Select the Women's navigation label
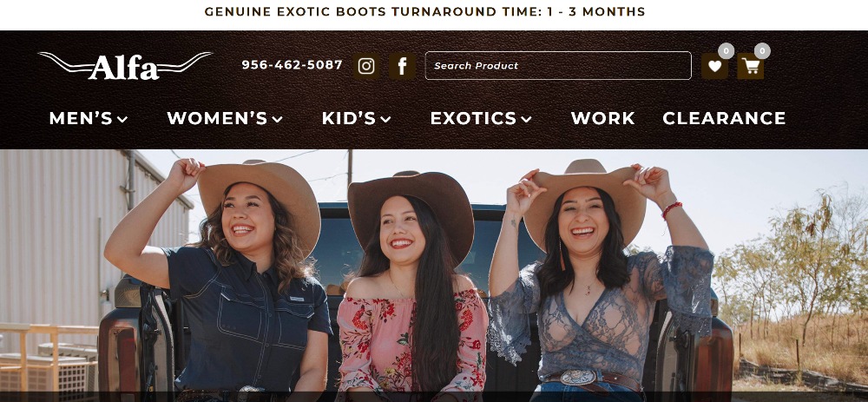Viewport: 868px width, 402px height. 218,118
